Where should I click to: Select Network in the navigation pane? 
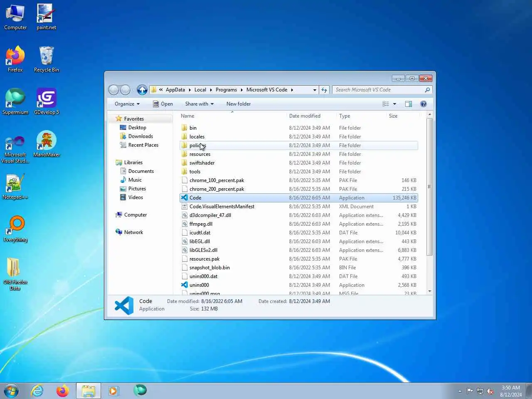click(133, 232)
